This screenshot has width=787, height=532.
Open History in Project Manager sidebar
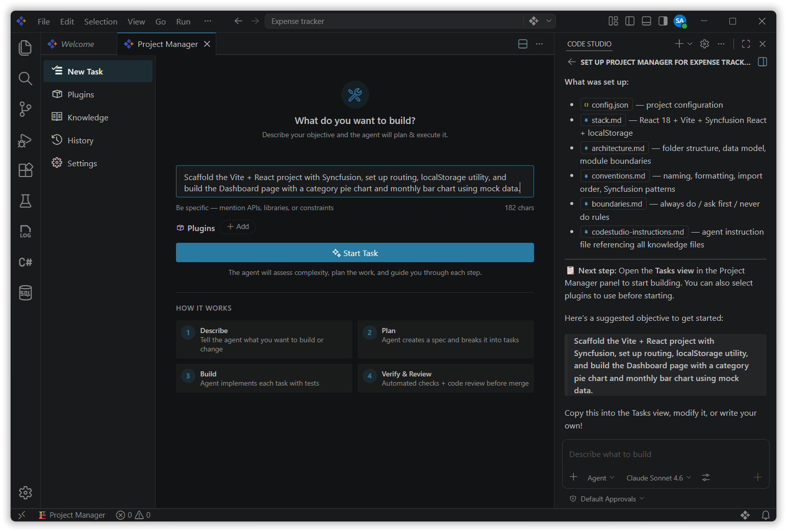[98, 140]
